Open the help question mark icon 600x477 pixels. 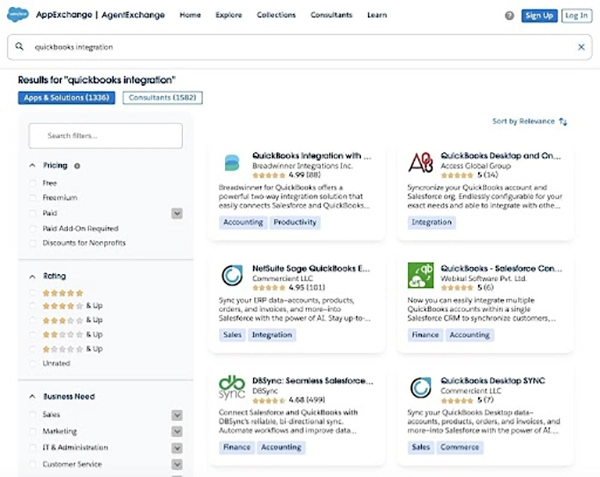point(509,16)
